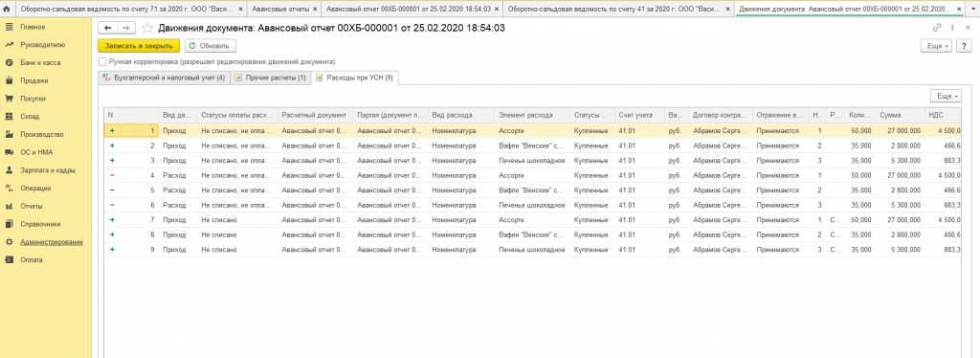Click the minus sign in row 4
Screen dimensions: 980x358
click(112, 175)
